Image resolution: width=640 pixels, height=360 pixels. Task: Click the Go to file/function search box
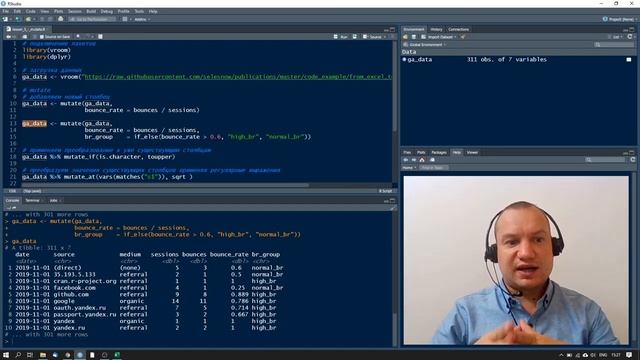pos(92,19)
